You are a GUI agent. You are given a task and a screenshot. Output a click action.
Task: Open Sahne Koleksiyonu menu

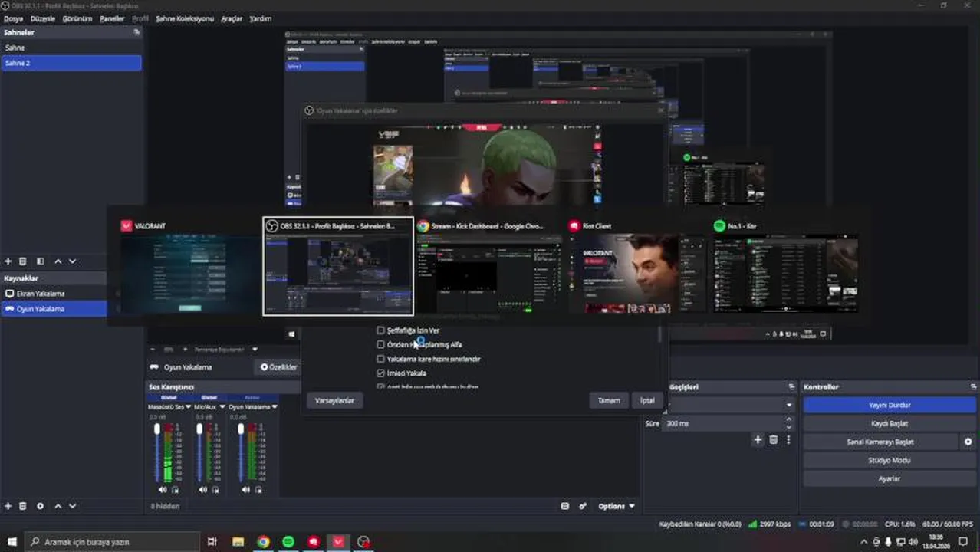pyautogui.click(x=185, y=18)
